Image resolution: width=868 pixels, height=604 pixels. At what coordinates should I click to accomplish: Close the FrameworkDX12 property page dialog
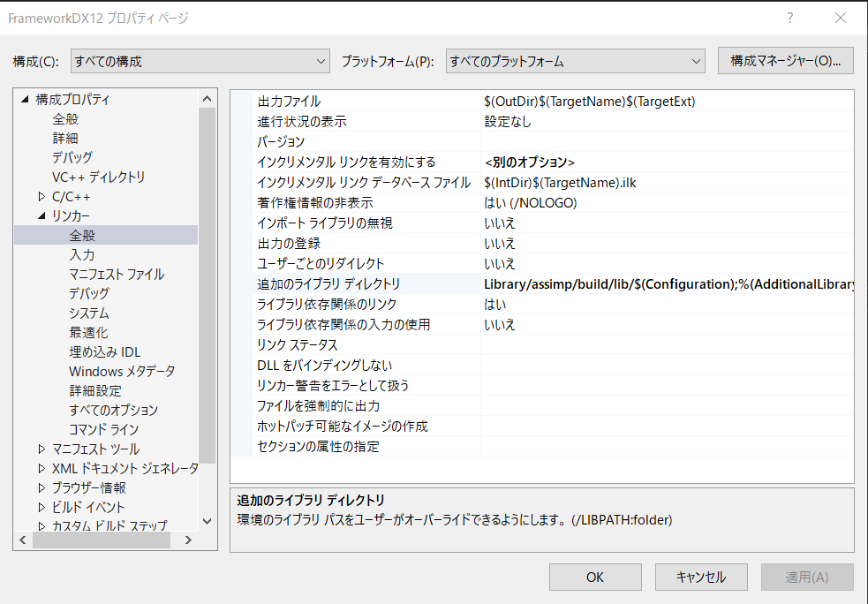pos(841,18)
